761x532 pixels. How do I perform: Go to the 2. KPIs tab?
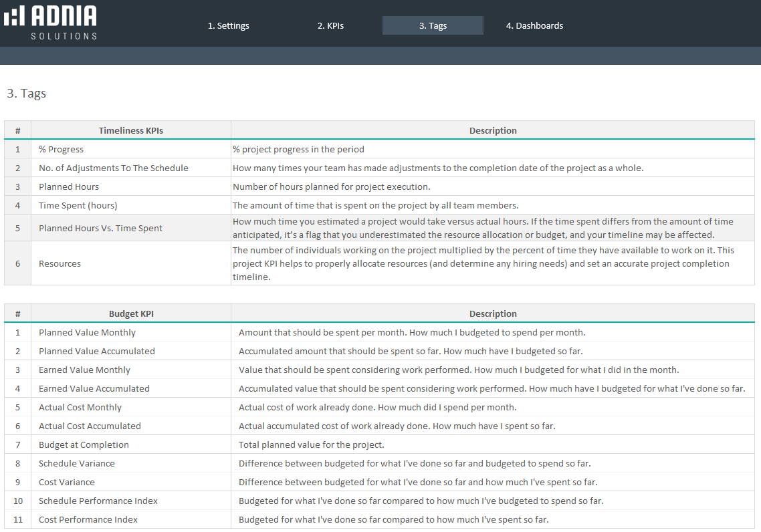(330, 26)
